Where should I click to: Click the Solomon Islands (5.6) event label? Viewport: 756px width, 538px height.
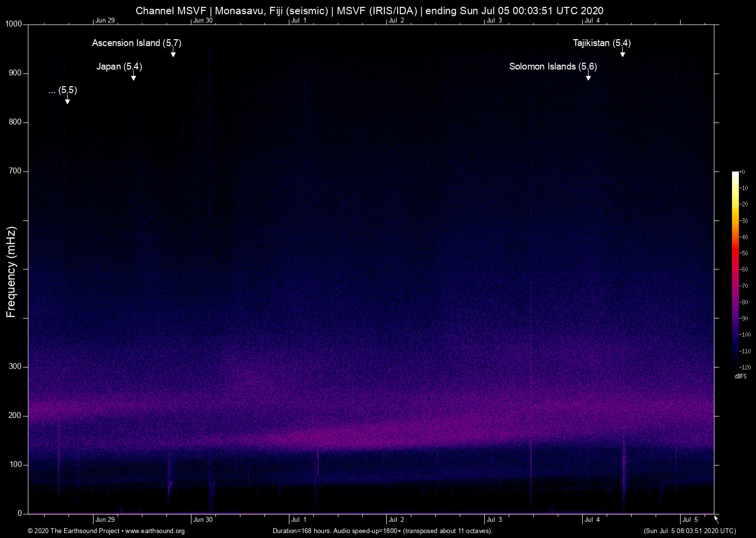(553, 67)
